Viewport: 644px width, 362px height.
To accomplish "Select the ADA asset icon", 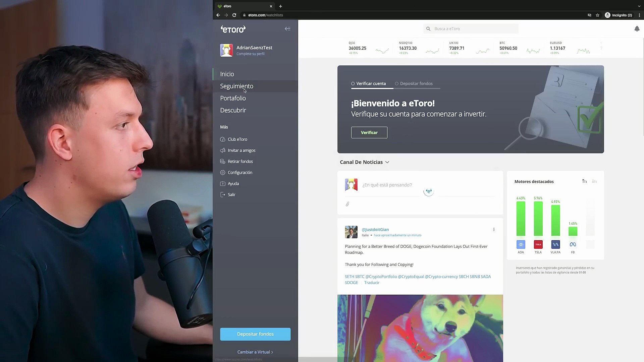I will tap(521, 244).
